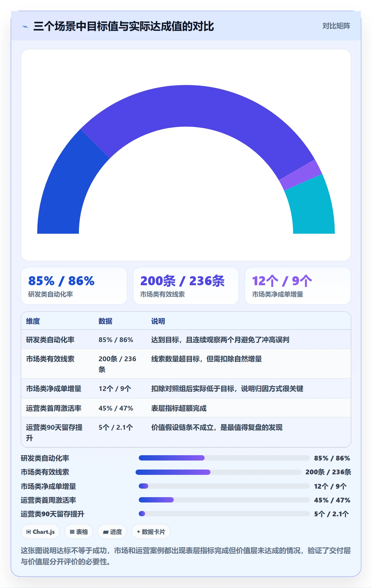Select the Chart.js tag chip
372x588 pixels.
[x=40, y=532]
